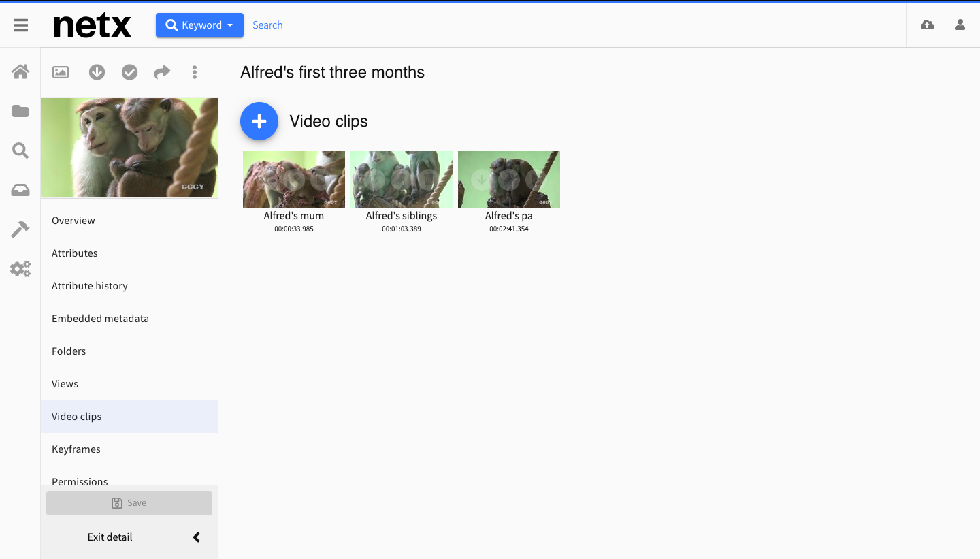Viewport: 980px width, 559px height.
Task: Open the Alfred's pa clip thumbnail
Action: tap(509, 180)
